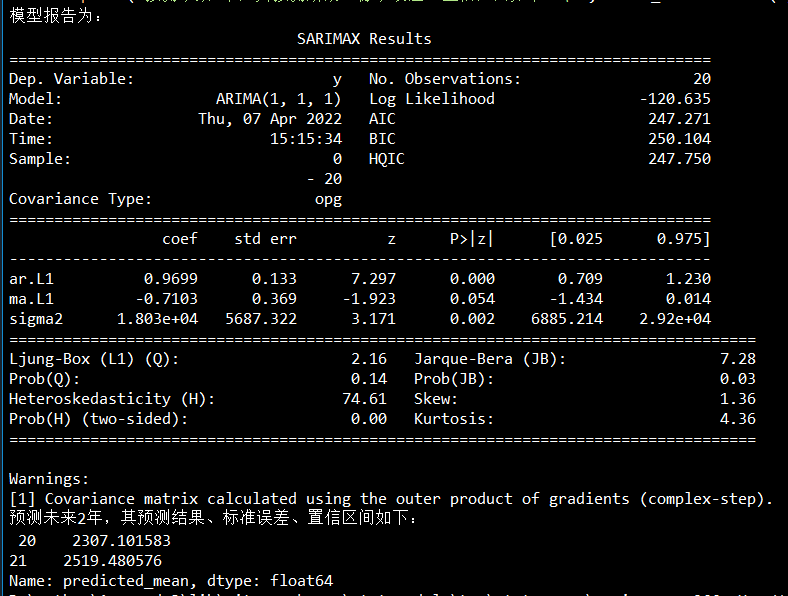Click the 'coef' column header
The height and width of the screenshot is (596, 788).
pos(180,239)
